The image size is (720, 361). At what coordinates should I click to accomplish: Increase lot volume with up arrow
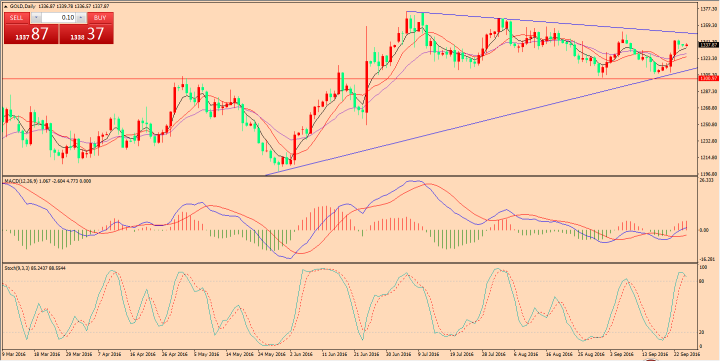[x=81, y=18]
